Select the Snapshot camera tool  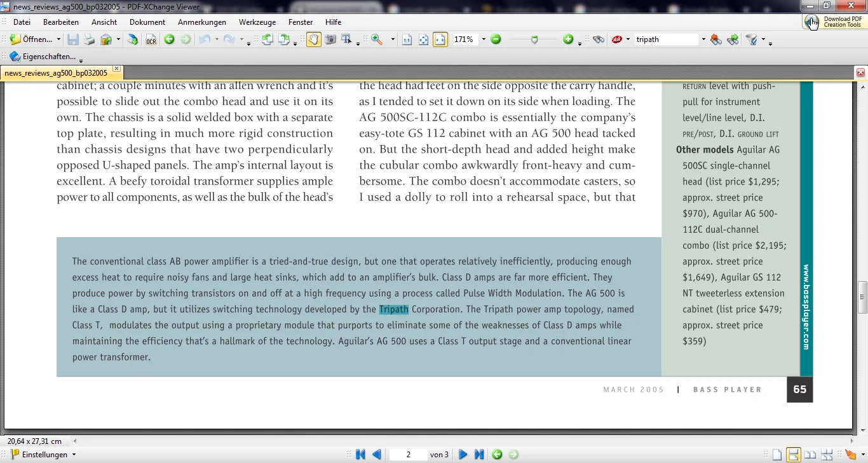pos(330,39)
